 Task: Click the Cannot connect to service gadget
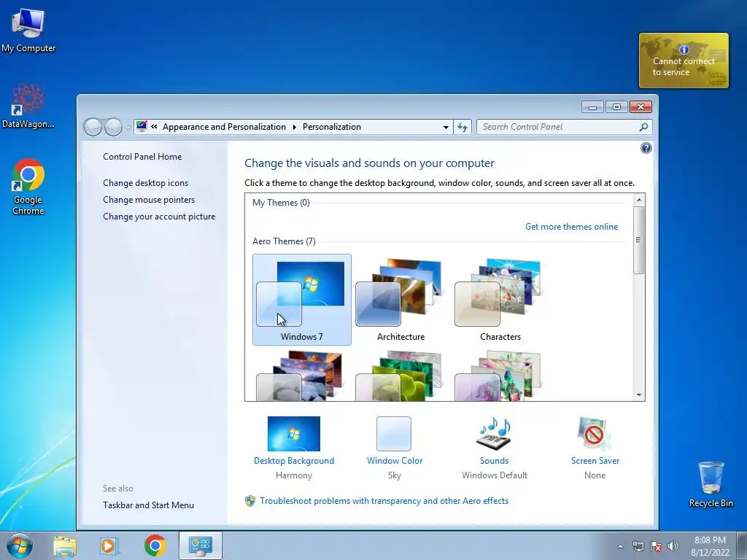[x=684, y=61]
